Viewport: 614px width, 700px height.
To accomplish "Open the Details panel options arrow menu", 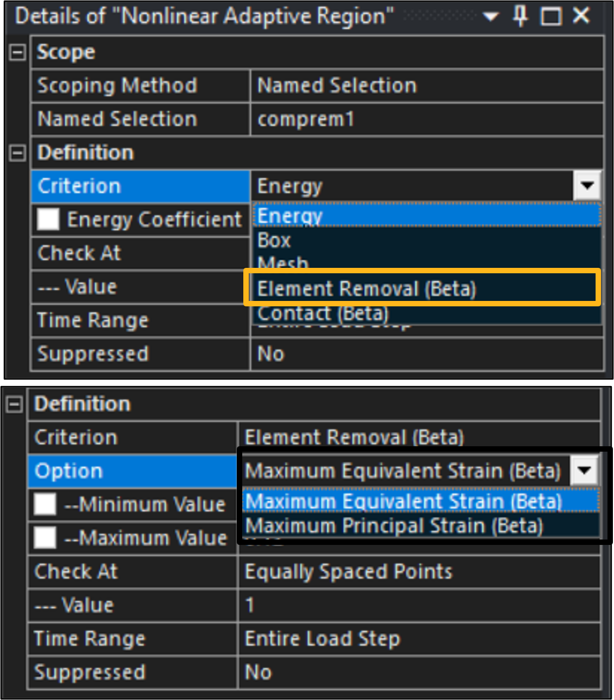I will coord(490,17).
